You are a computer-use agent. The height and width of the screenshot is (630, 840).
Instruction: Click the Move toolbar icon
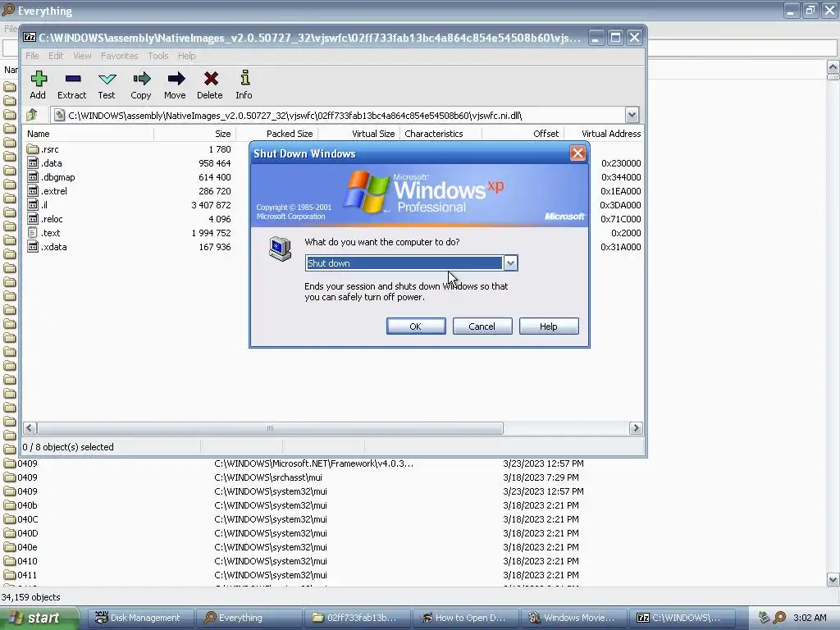tap(176, 80)
